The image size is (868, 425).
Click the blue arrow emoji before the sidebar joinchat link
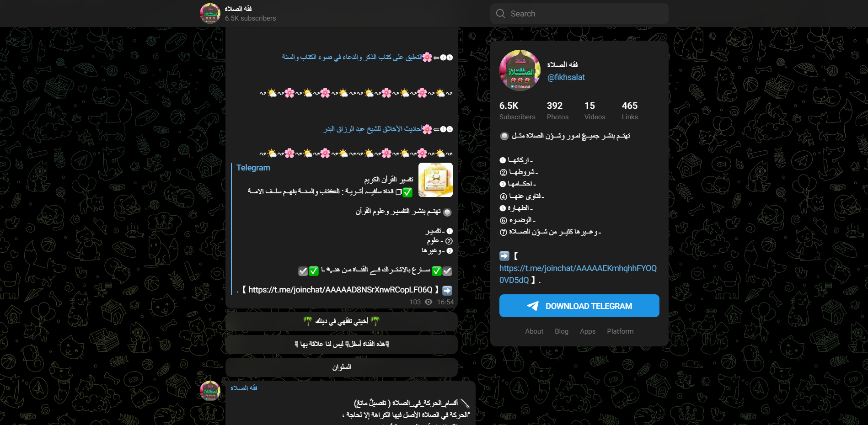coord(504,256)
